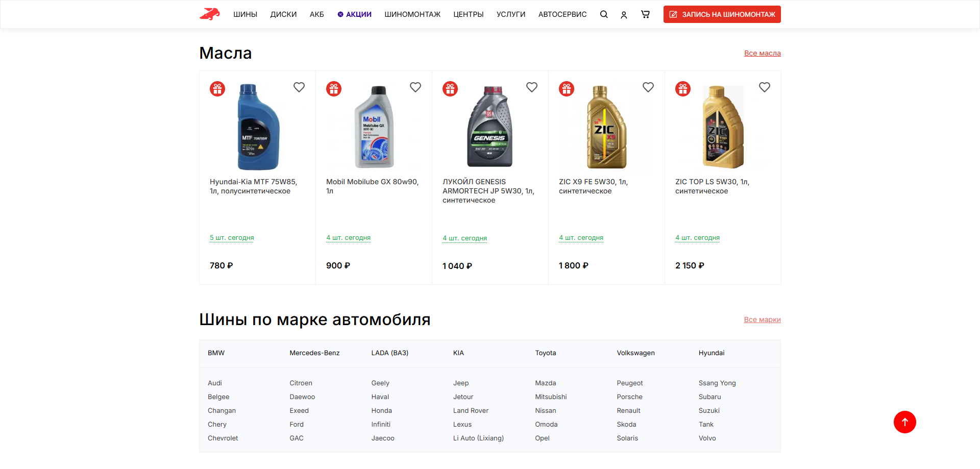Open the search magnifier icon
The height and width of the screenshot is (469, 980).
pyautogui.click(x=604, y=14)
